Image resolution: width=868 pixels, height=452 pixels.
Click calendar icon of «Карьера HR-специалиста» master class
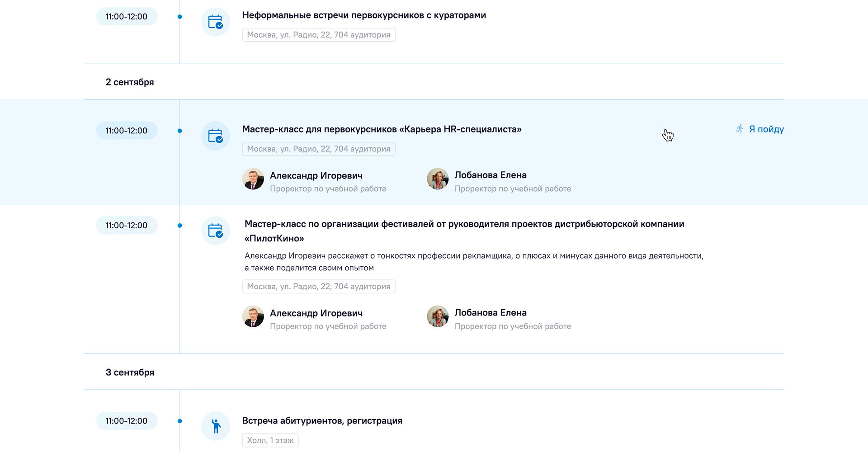pyautogui.click(x=215, y=136)
